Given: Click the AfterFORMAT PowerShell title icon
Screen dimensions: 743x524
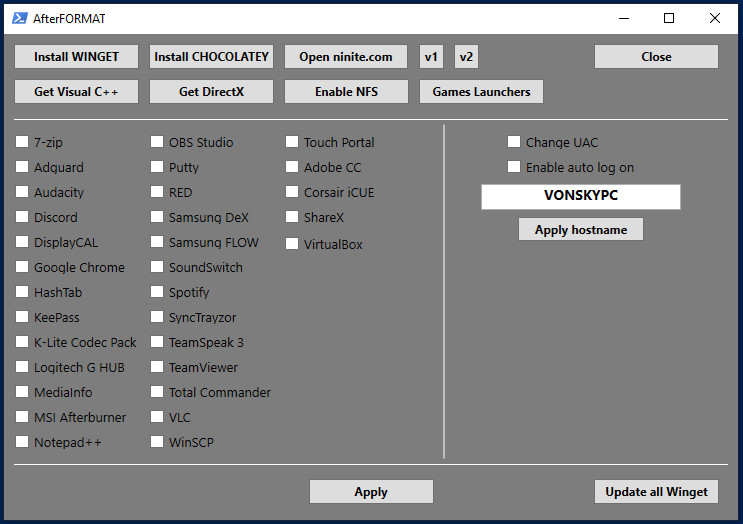Looking at the screenshot, I should (x=19, y=18).
